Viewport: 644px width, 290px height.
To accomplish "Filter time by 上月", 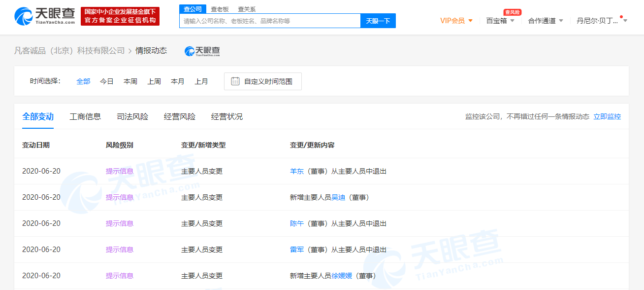I will point(201,81).
